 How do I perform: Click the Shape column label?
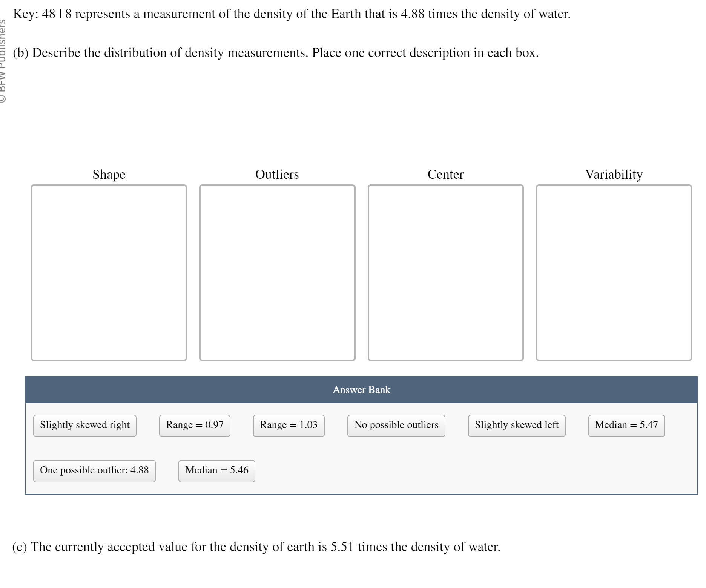tap(109, 175)
